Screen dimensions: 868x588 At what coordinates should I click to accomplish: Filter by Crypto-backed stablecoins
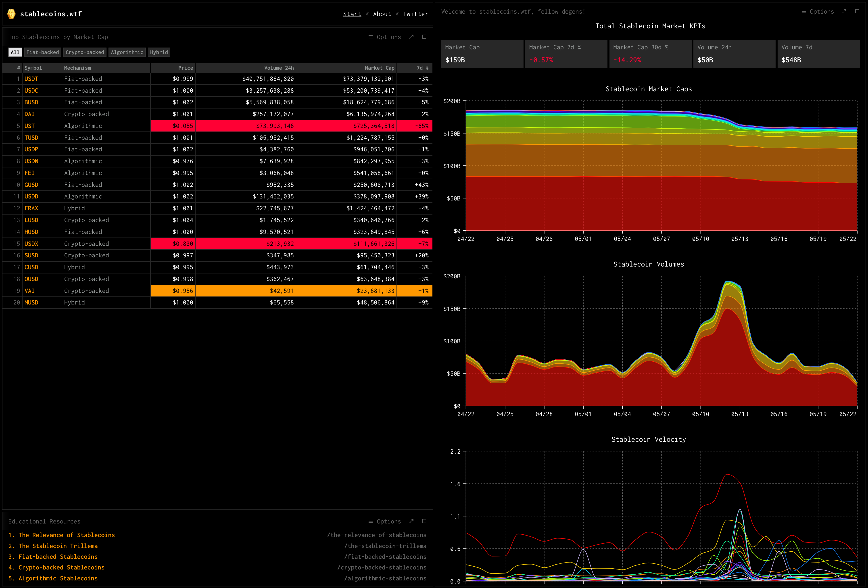pyautogui.click(x=85, y=52)
